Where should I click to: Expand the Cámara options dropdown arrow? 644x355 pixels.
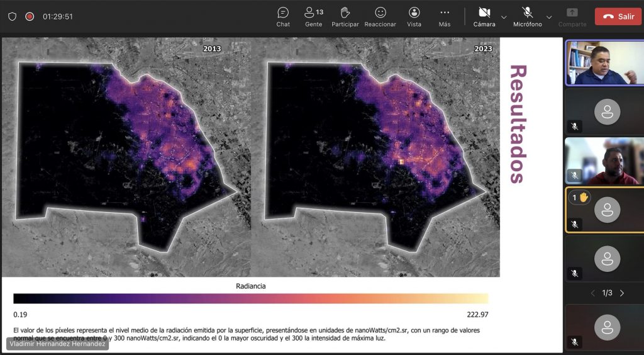coord(504,17)
